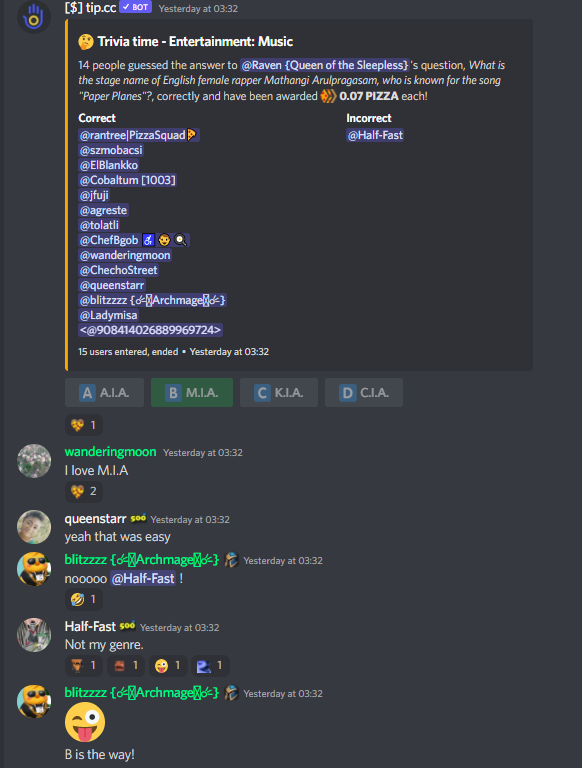
Task: Click the @ChefBgob mention
Action: point(134,240)
